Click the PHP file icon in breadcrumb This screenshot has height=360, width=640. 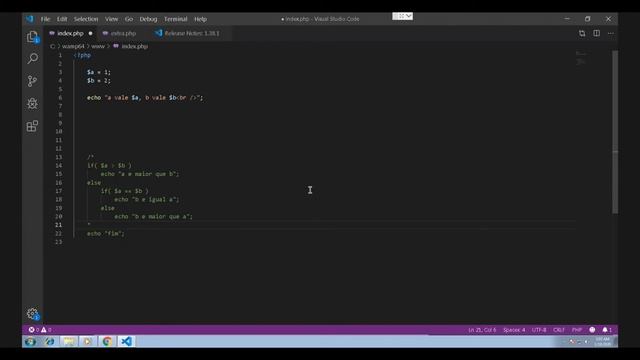[116, 46]
